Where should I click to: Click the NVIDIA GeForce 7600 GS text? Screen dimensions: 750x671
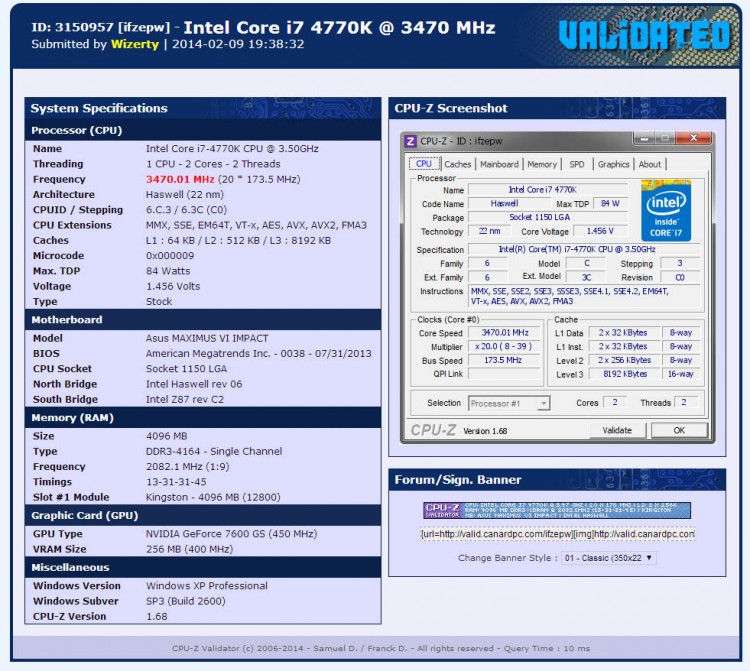[x=232, y=534]
